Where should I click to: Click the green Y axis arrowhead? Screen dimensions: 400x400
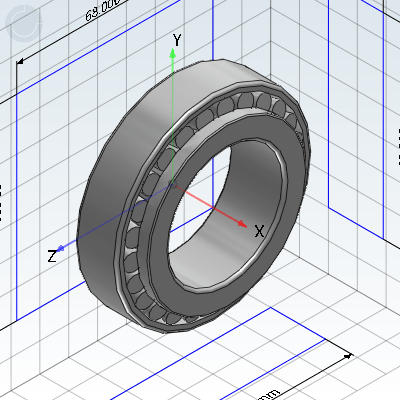click(x=173, y=54)
